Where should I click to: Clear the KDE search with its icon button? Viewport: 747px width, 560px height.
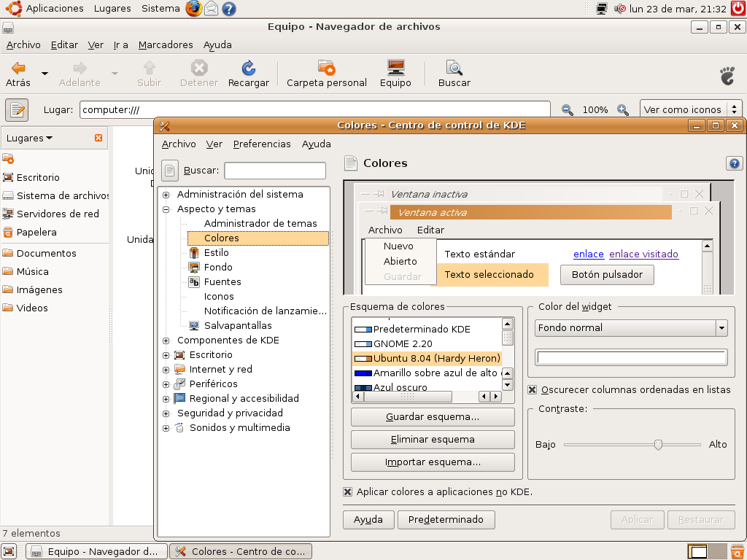(169, 171)
